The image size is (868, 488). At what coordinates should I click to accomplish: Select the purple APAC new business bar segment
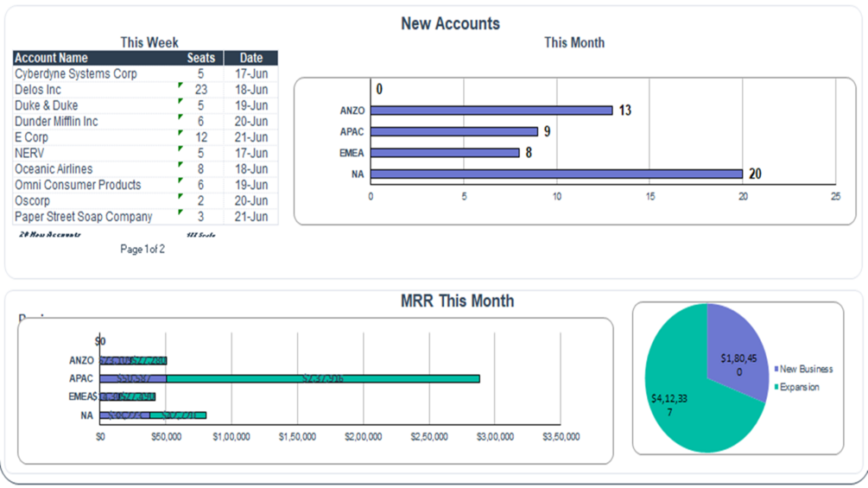(133, 379)
